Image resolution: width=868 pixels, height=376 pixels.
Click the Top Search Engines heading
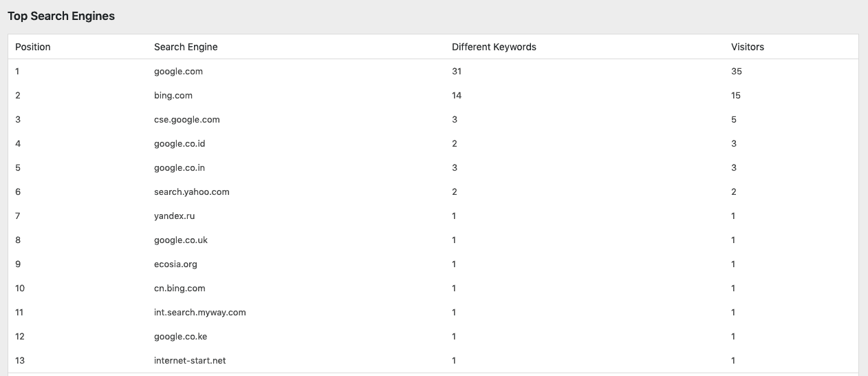(61, 16)
